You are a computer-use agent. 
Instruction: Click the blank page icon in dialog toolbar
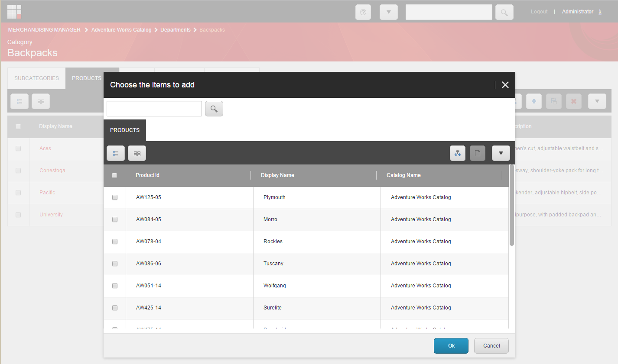pyautogui.click(x=477, y=153)
